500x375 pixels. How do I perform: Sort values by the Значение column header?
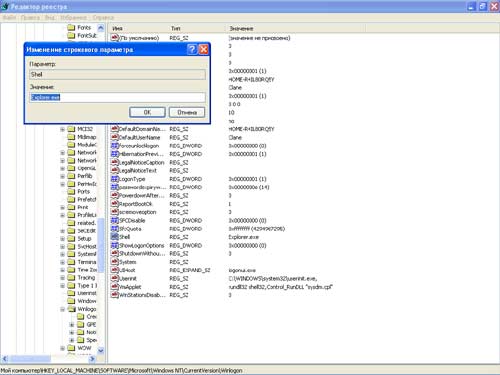click(x=296, y=29)
